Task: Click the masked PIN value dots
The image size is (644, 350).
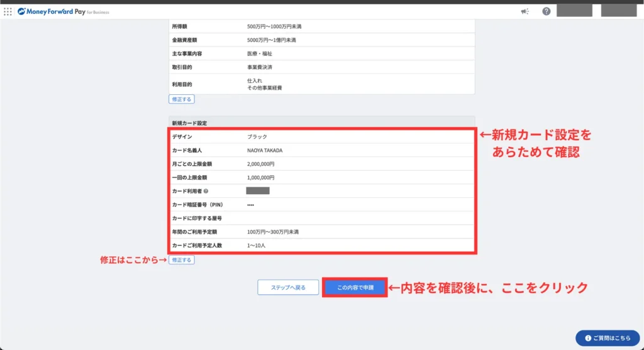Action: pyautogui.click(x=251, y=205)
